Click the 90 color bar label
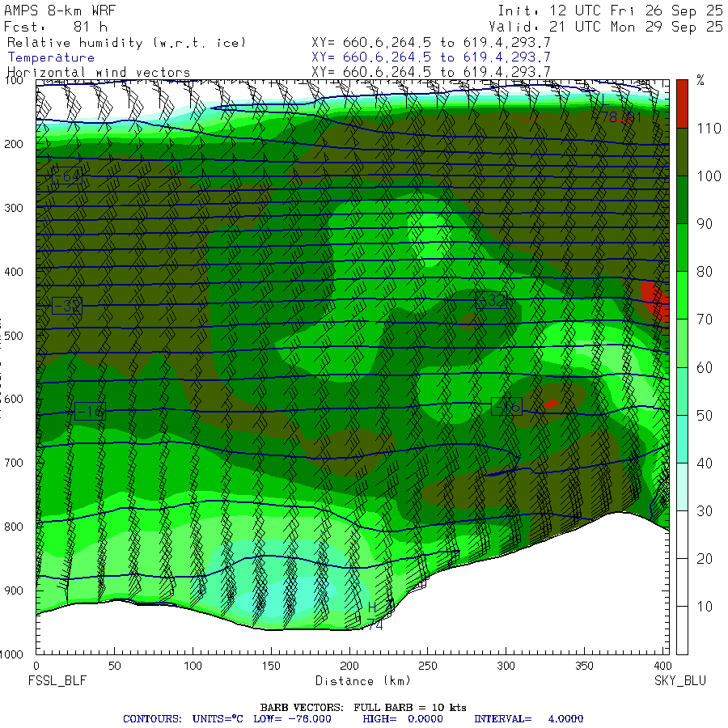 (x=705, y=224)
